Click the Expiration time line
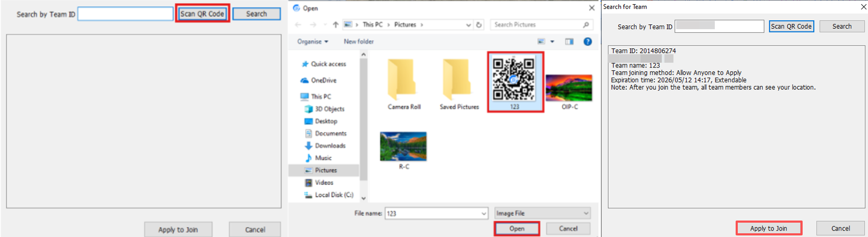 678,80
